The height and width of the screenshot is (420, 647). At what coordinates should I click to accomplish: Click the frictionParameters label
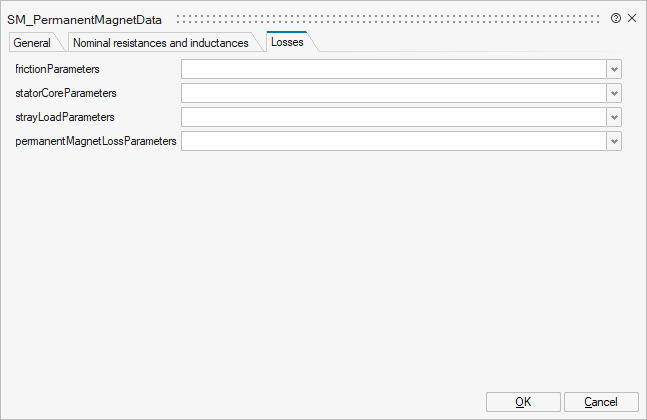click(58, 69)
